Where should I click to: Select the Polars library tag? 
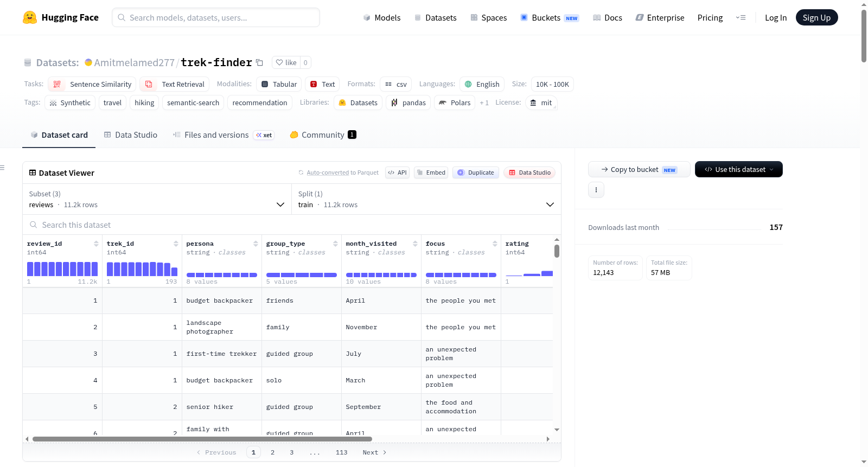[455, 103]
